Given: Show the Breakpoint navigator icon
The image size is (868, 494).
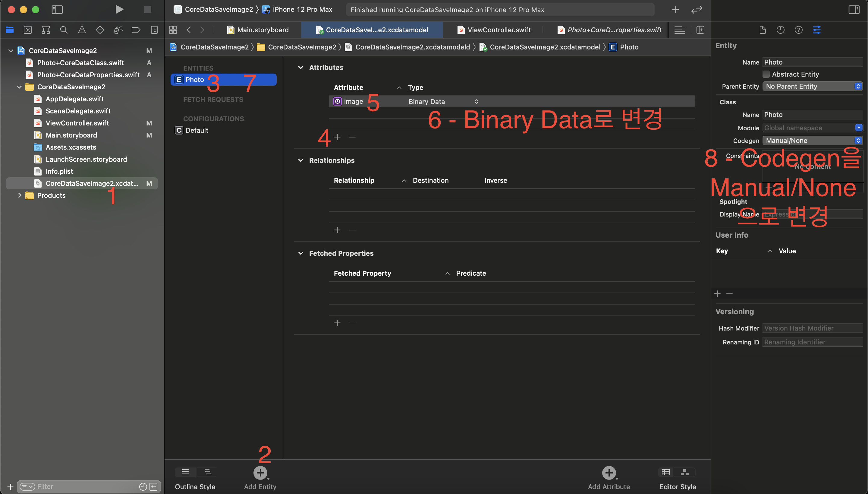Looking at the screenshot, I should click(136, 30).
